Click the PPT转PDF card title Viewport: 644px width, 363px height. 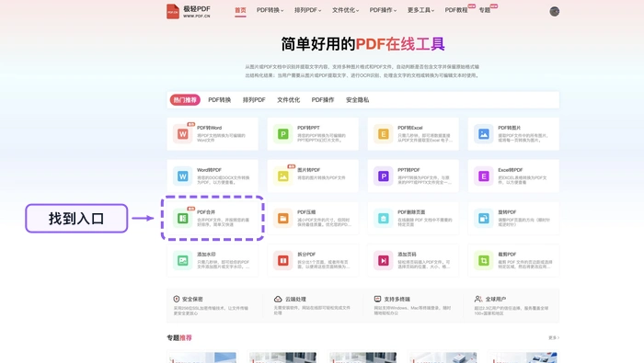408,170
